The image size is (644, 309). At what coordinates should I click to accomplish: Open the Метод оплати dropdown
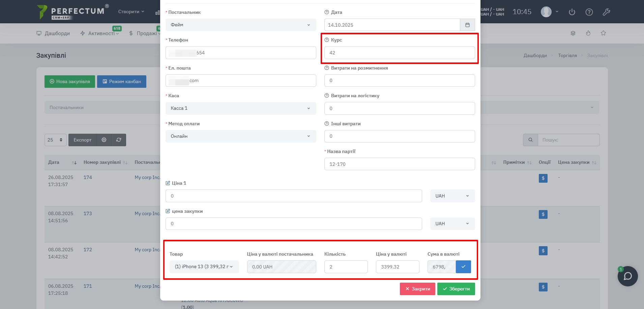click(241, 136)
